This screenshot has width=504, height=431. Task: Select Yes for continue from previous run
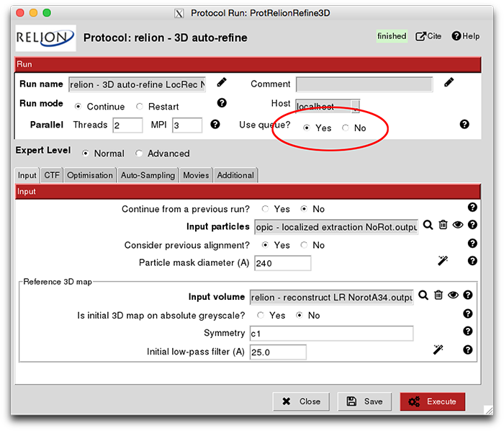tap(266, 209)
